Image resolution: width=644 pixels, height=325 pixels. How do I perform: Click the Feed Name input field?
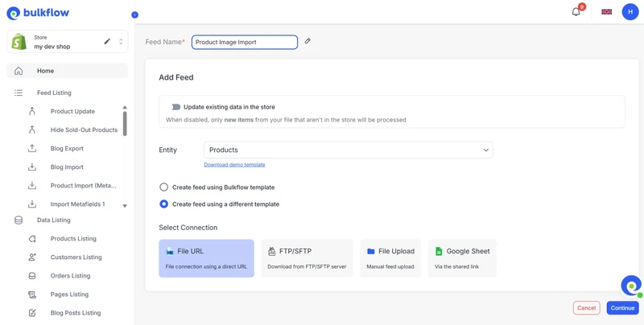point(245,42)
